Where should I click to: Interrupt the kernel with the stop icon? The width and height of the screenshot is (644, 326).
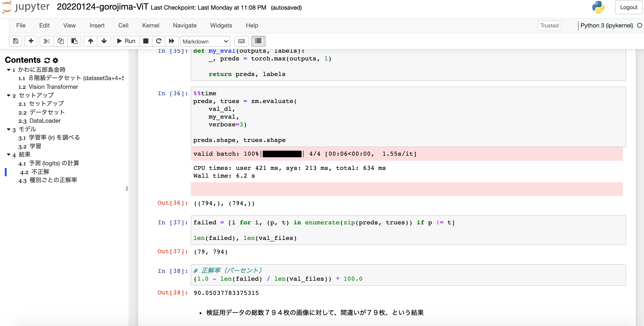[x=146, y=41]
